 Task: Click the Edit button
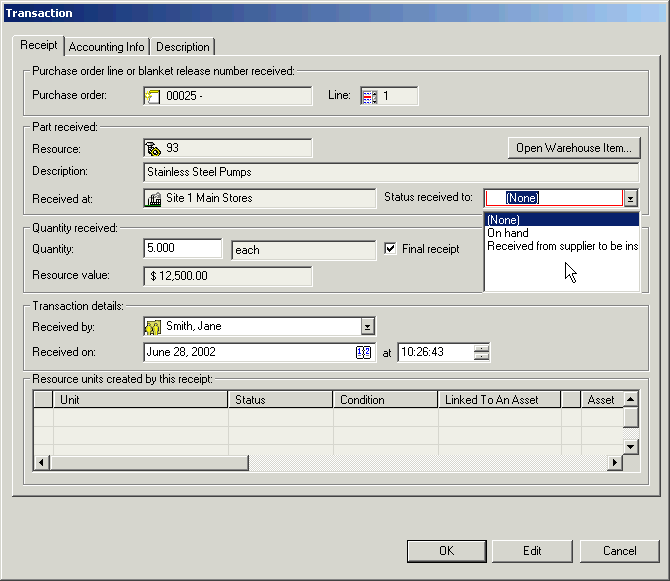[532, 551]
